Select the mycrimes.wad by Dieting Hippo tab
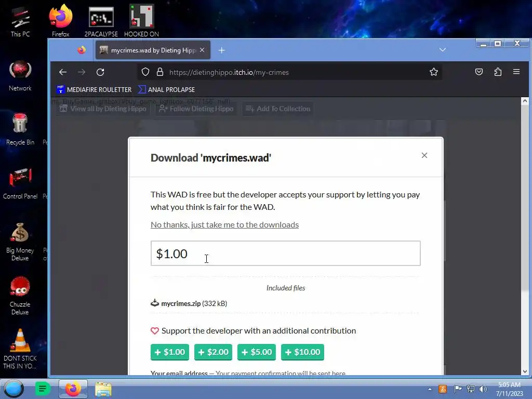Image resolution: width=532 pixels, height=399 pixels. 153,50
